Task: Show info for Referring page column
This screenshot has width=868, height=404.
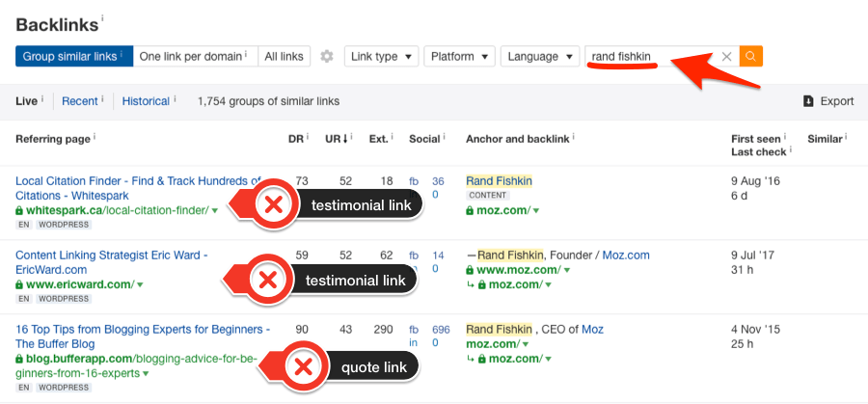Action: click(x=95, y=136)
